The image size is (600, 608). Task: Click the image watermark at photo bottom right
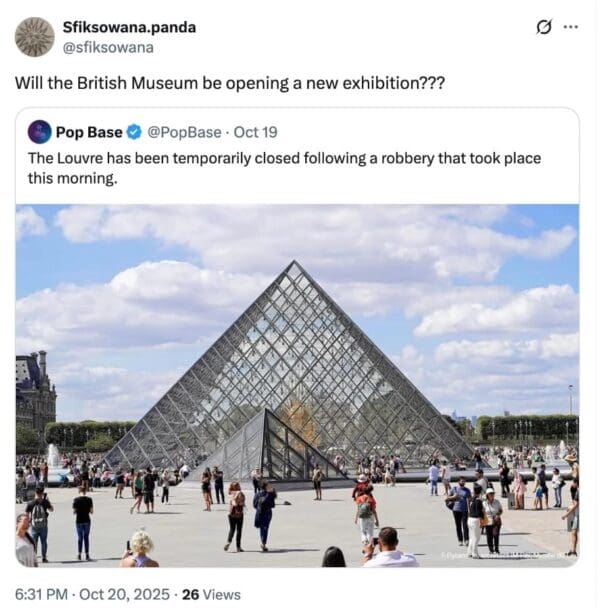coord(508,556)
